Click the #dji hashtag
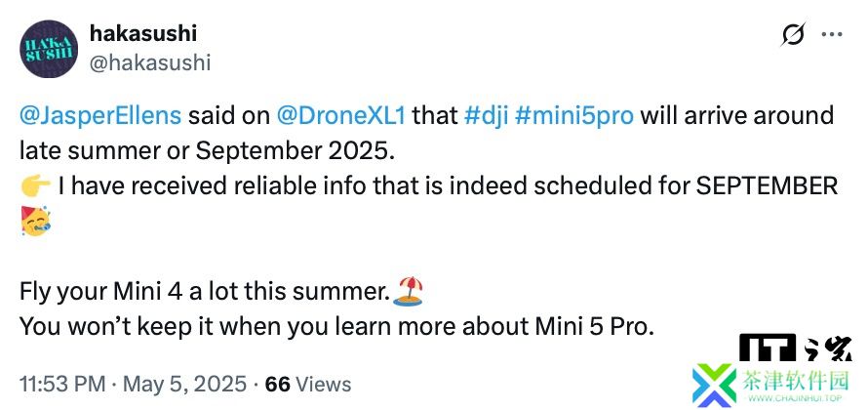Screen dimensions: 868x410 tap(487, 116)
